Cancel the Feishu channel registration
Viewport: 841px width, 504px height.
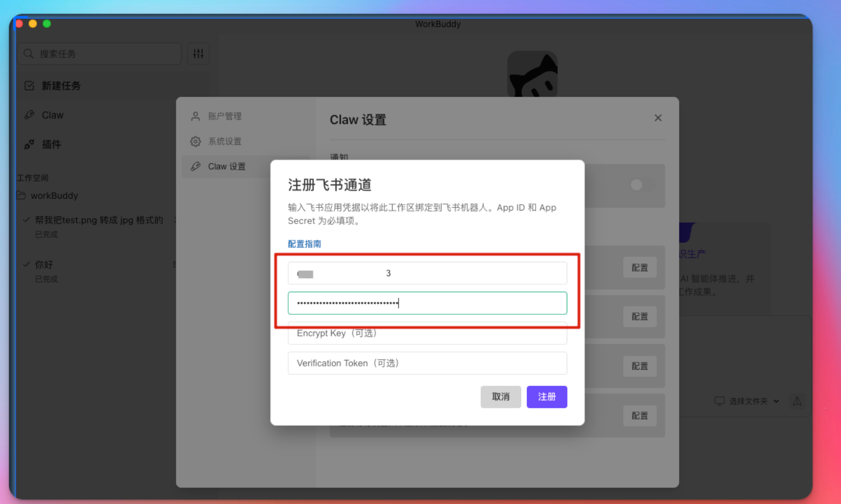(501, 397)
